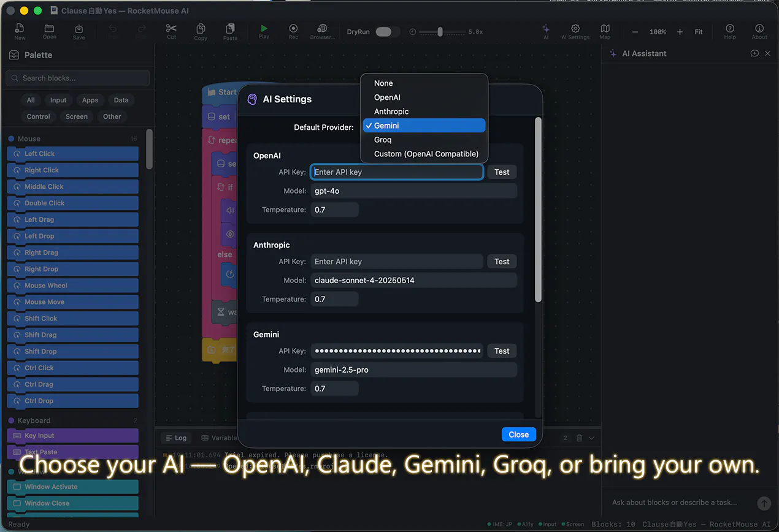The image size is (779, 532).
Task: Adjust the playback speed slider
Action: pyautogui.click(x=441, y=32)
